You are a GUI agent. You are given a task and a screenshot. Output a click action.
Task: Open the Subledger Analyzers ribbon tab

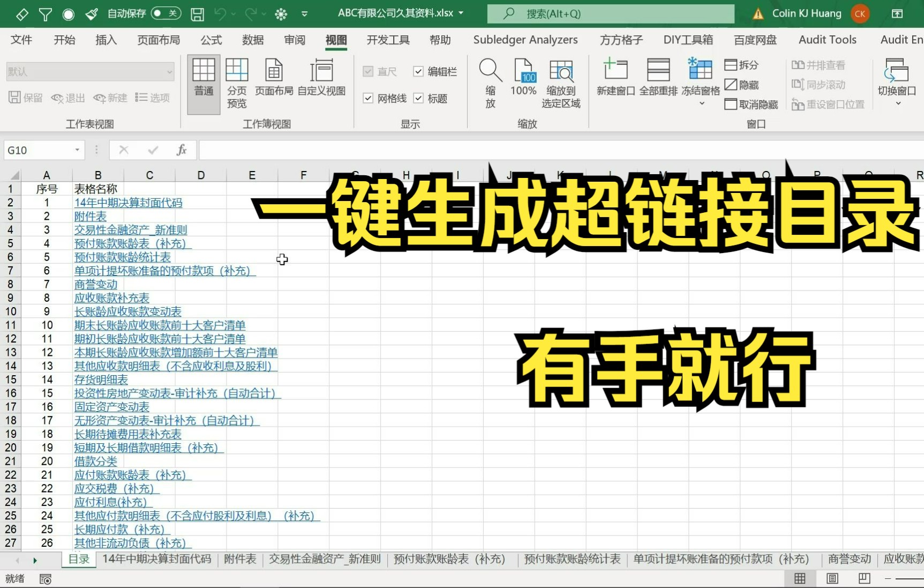[x=525, y=40]
